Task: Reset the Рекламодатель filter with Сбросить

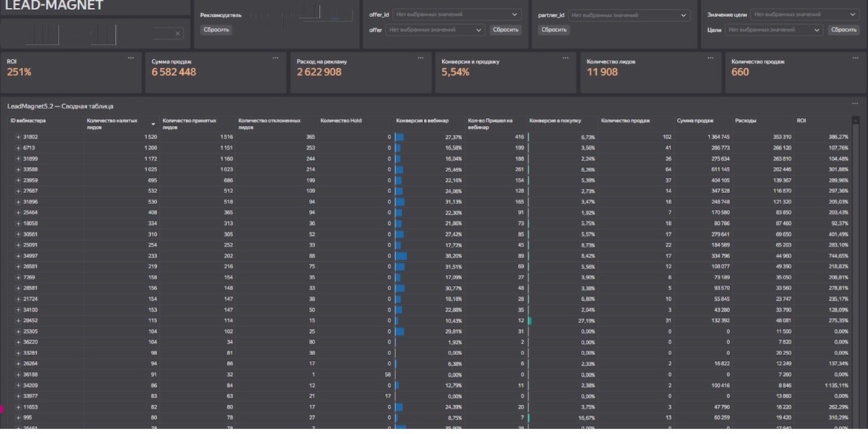Action: [x=216, y=30]
